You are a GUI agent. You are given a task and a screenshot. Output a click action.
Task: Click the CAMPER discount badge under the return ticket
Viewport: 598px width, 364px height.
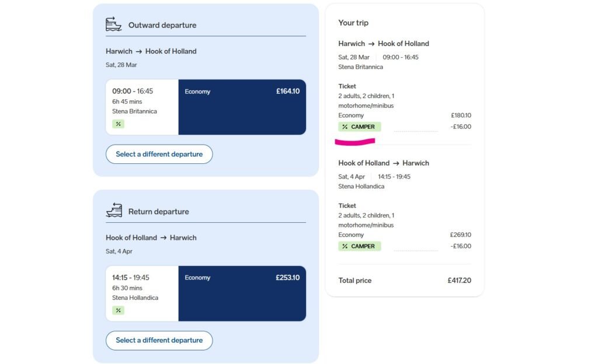click(x=359, y=246)
